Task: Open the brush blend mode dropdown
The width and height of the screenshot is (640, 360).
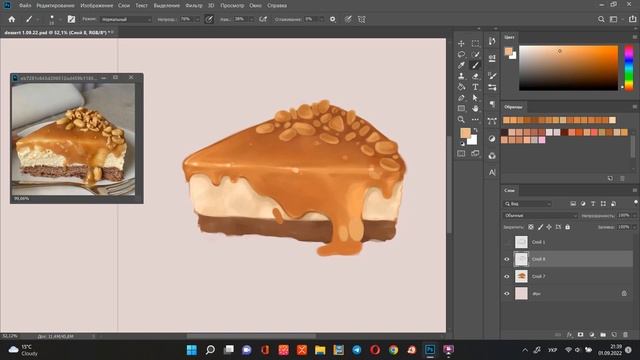Action: (x=126, y=19)
